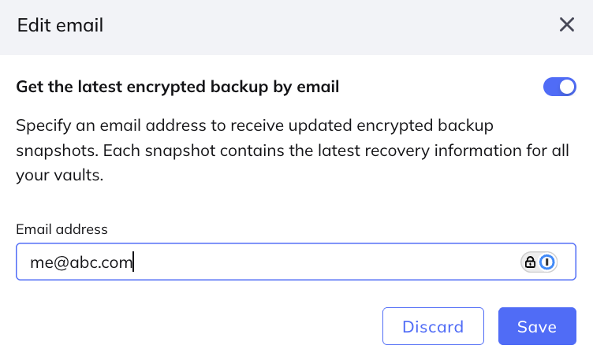Disable the encrypted backup by email toggle
This screenshot has height=364, width=593.
(559, 87)
